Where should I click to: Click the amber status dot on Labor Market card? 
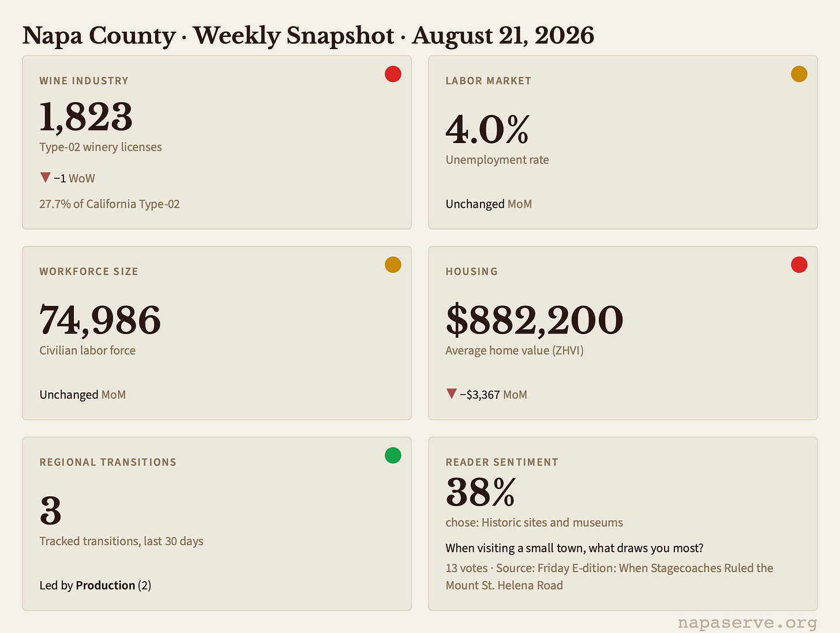(x=799, y=74)
